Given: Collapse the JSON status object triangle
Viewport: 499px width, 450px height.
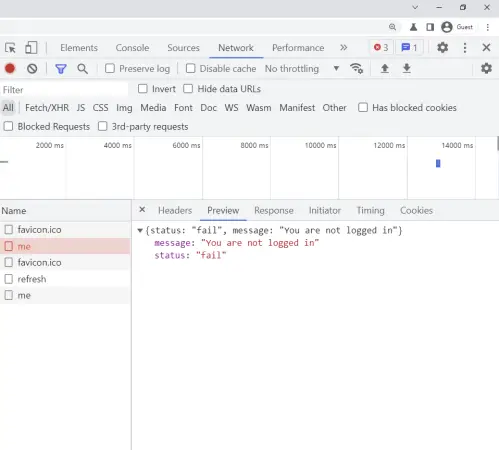Looking at the screenshot, I should tap(140, 230).
